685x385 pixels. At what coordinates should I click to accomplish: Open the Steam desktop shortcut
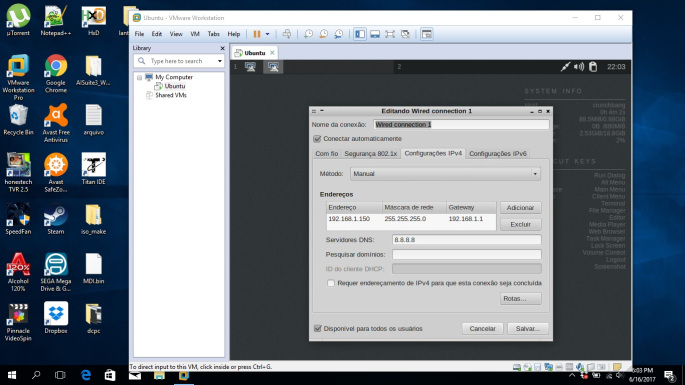56,219
